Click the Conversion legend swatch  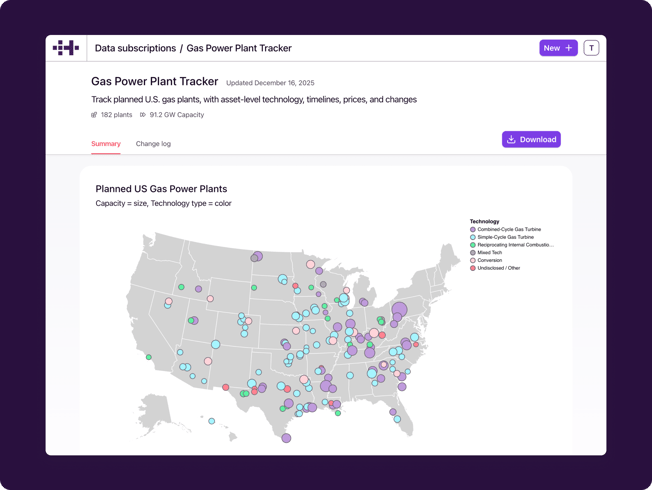(x=473, y=260)
